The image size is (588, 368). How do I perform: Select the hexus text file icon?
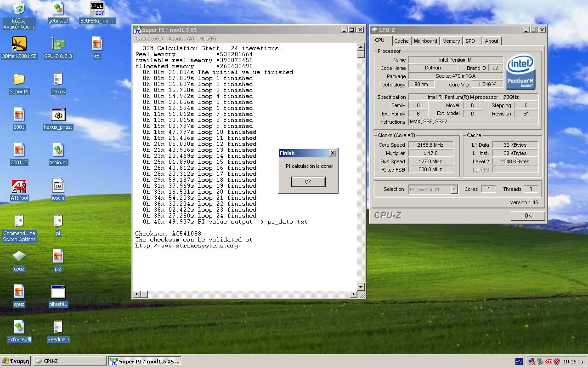pos(58,83)
